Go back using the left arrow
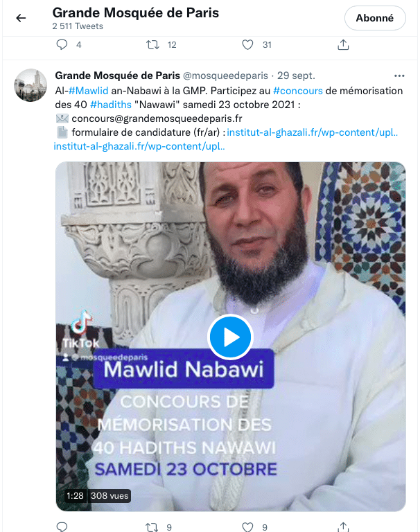 21,18
